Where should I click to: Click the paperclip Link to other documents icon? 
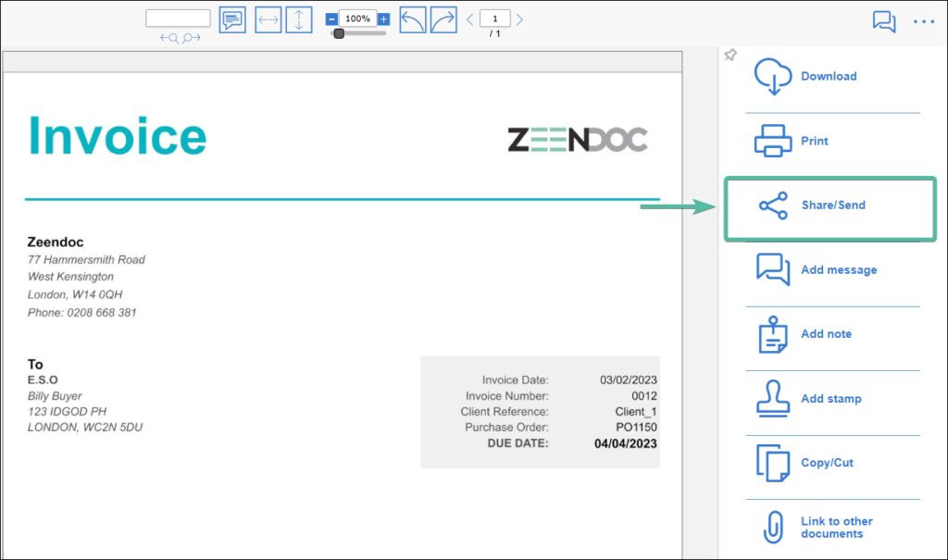click(x=773, y=528)
